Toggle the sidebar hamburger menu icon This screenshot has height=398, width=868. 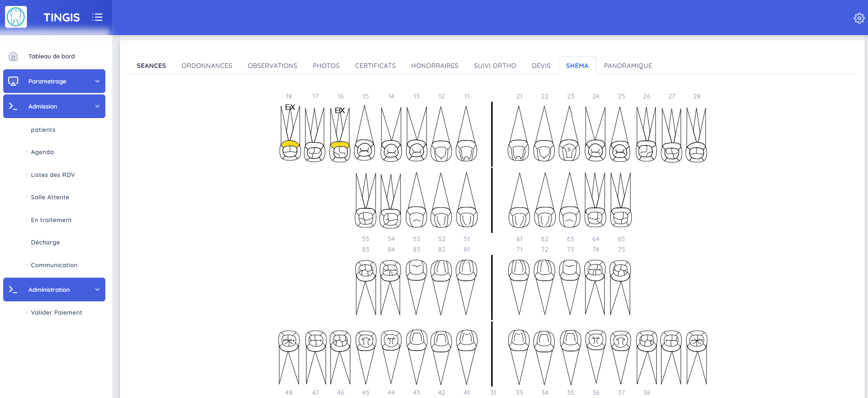click(97, 17)
